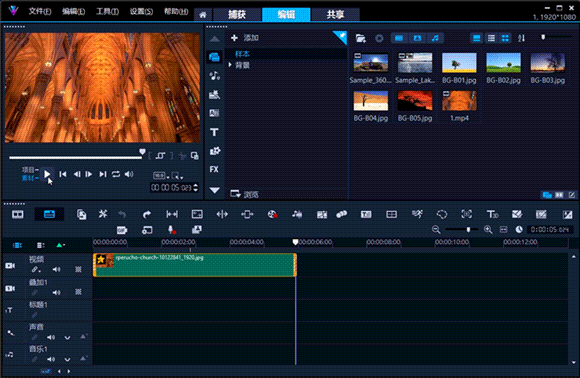The height and width of the screenshot is (378, 580).
Task: Play the preview video
Action: [47, 174]
